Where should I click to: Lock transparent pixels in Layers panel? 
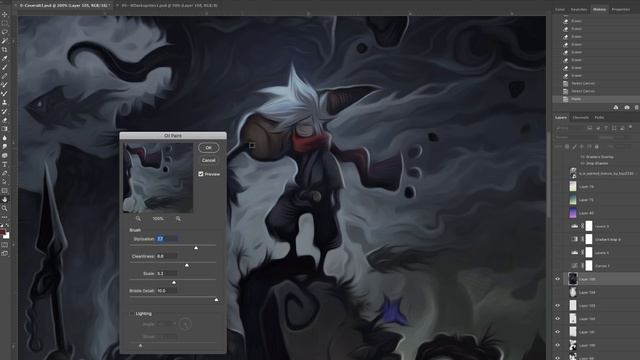point(567,147)
